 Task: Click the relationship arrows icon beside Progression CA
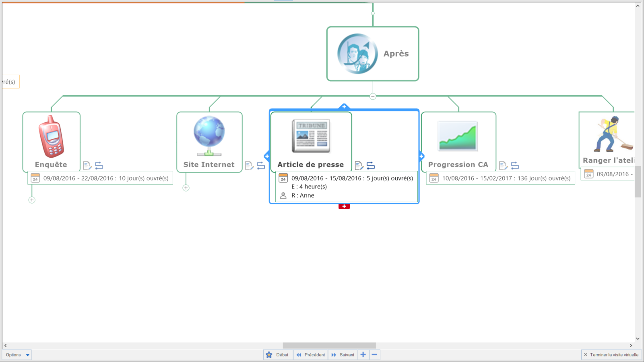coord(515,165)
